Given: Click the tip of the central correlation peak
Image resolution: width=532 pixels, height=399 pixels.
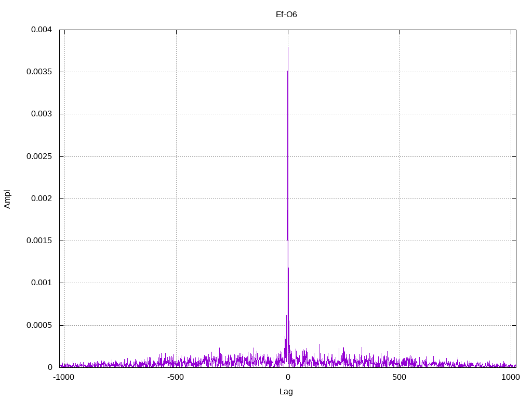Looking at the screenshot, I should pos(288,47).
